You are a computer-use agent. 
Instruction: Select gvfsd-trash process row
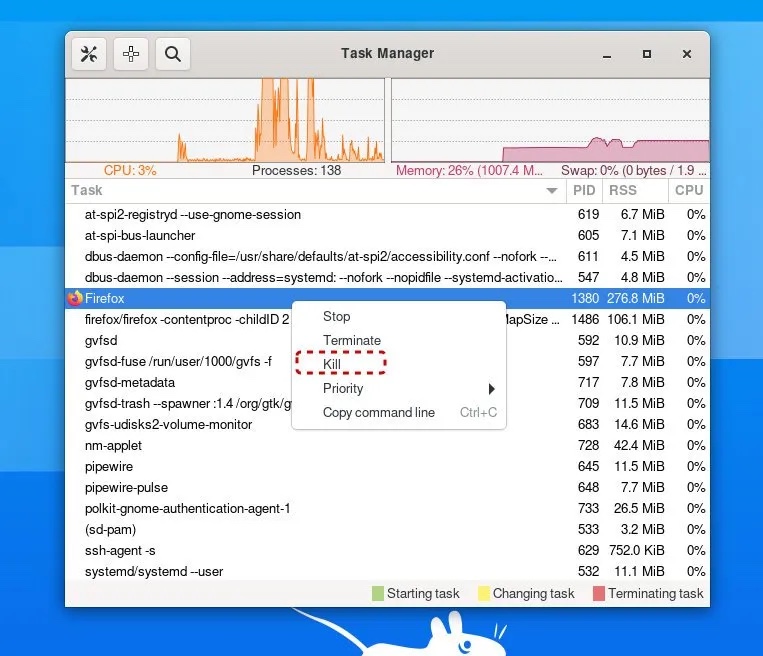click(387, 403)
